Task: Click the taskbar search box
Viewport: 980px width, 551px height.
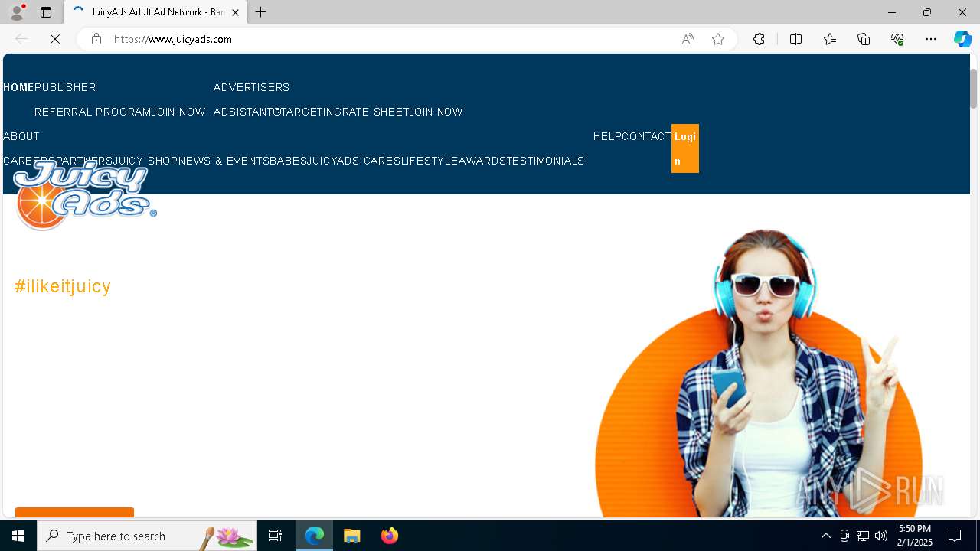Action: pos(147,536)
